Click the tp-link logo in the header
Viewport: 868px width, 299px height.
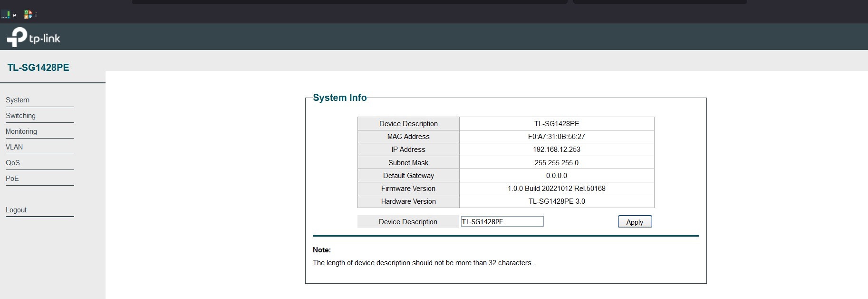(x=34, y=37)
